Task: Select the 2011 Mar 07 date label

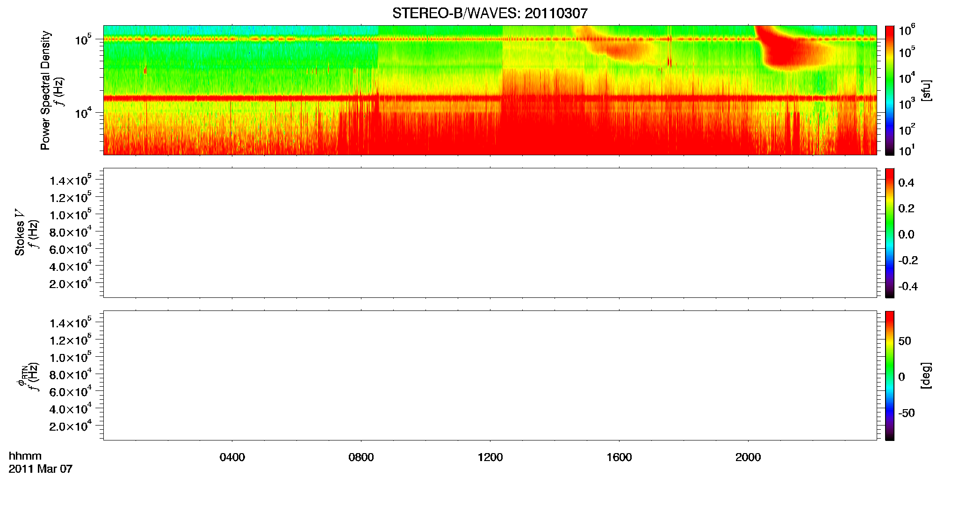Action: pos(41,469)
